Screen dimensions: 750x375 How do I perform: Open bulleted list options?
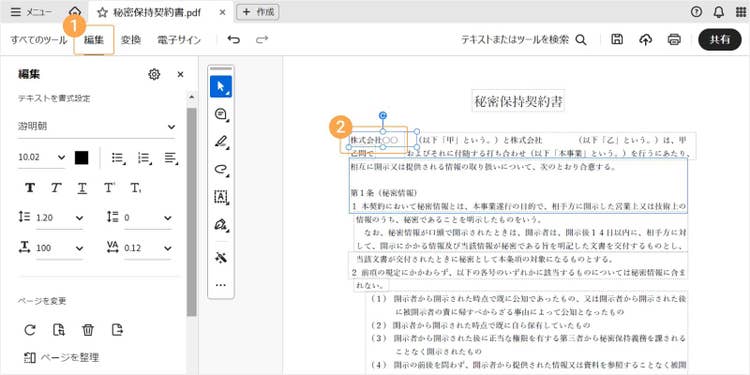click(x=118, y=157)
